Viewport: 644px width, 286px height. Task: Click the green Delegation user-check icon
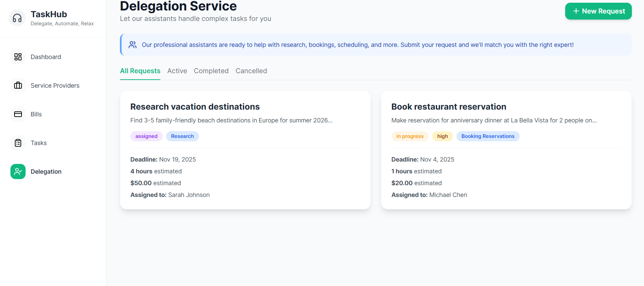18,172
